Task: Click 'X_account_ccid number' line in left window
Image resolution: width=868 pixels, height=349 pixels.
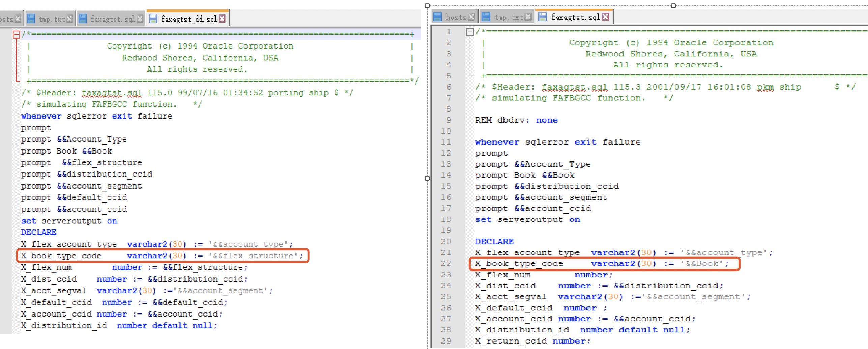Action: [x=122, y=314]
